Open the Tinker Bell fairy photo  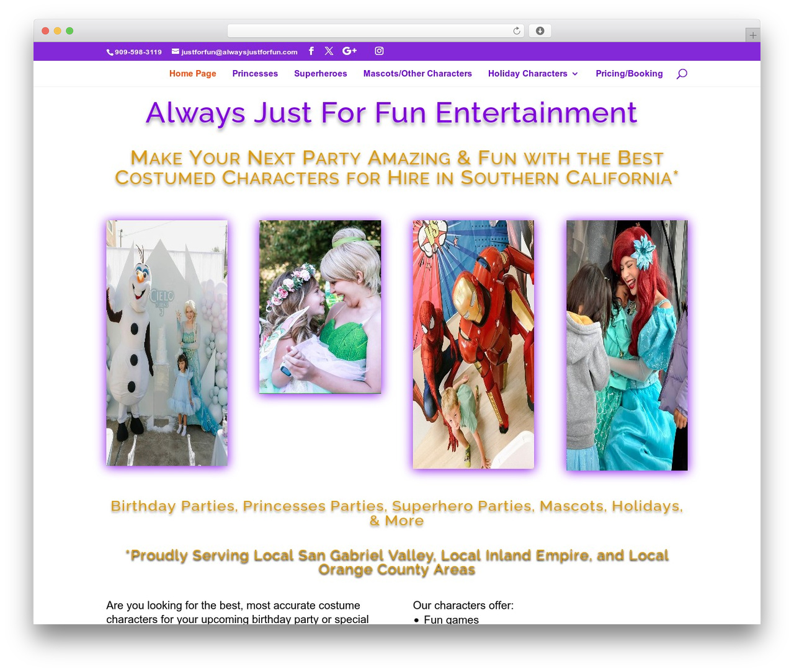point(320,307)
